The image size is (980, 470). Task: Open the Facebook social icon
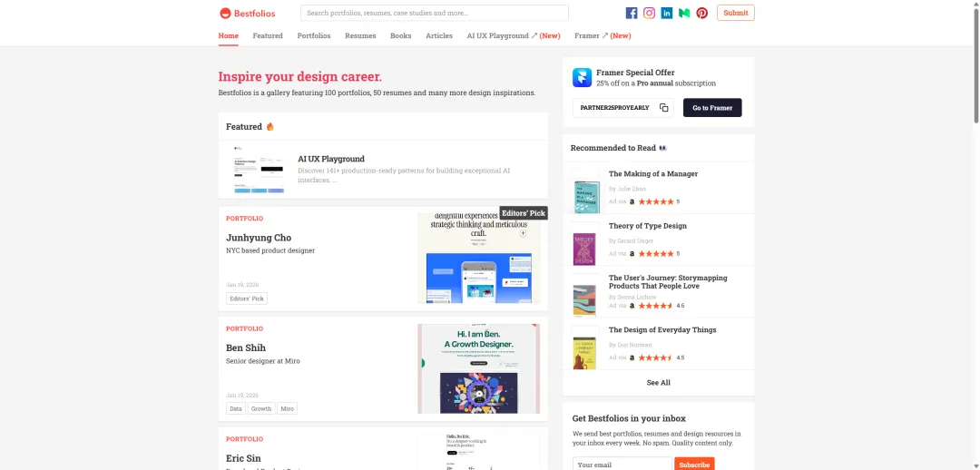(x=632, y=13)
